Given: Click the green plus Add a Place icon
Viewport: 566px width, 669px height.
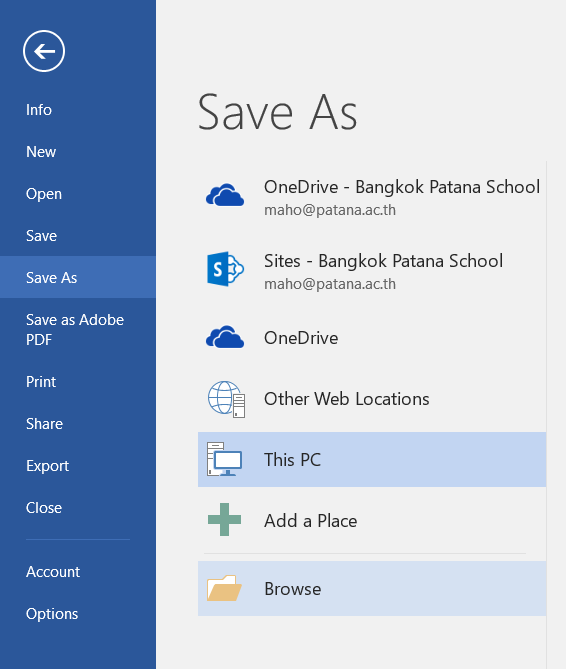Looking at the screenshot, I should (224, 519).
